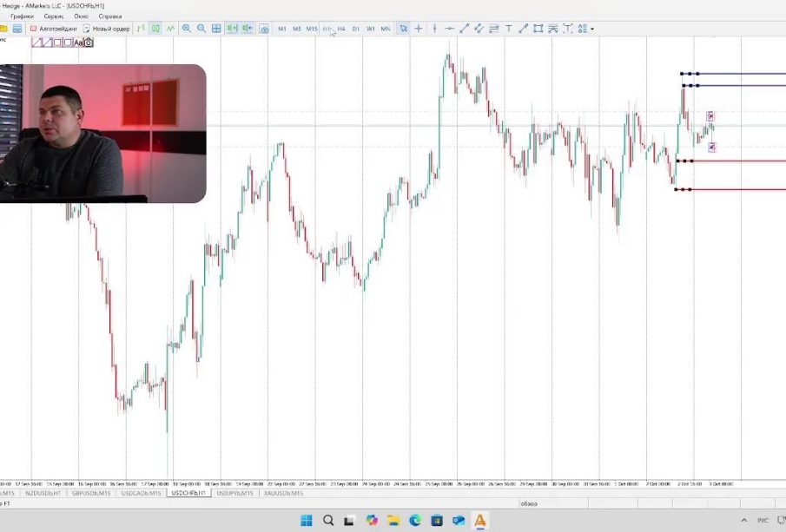Click the upper red horizontal level line

[738, 161]
